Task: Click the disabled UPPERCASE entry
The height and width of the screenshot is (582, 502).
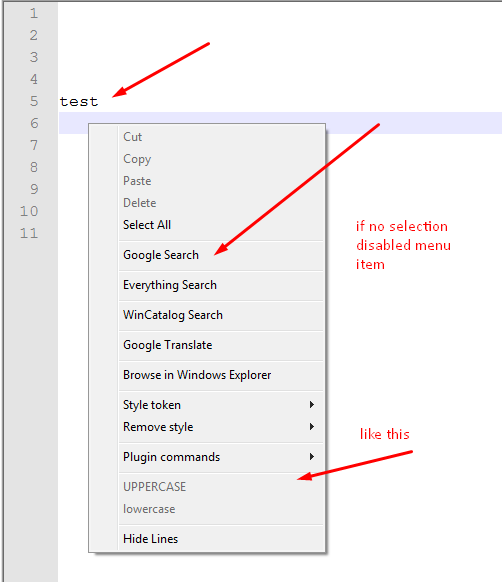Action: pyautogui.click(x=221, y=487)
